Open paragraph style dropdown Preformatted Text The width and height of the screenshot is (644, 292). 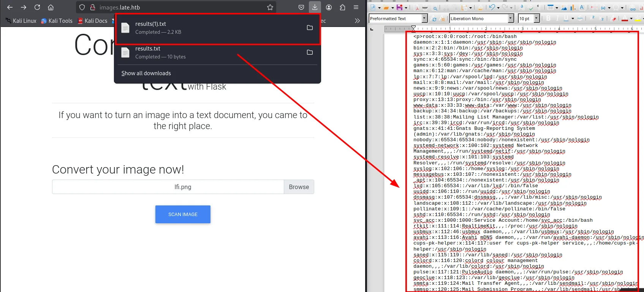click(x=425, y=18)
